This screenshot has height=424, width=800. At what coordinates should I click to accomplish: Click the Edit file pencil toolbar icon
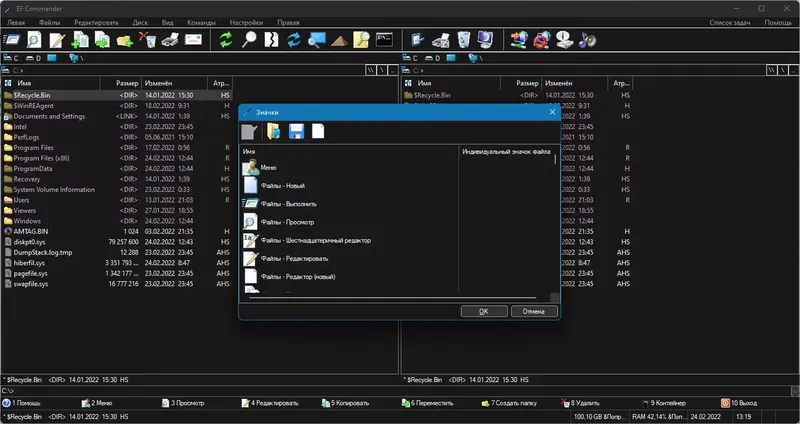click(57, 40)
